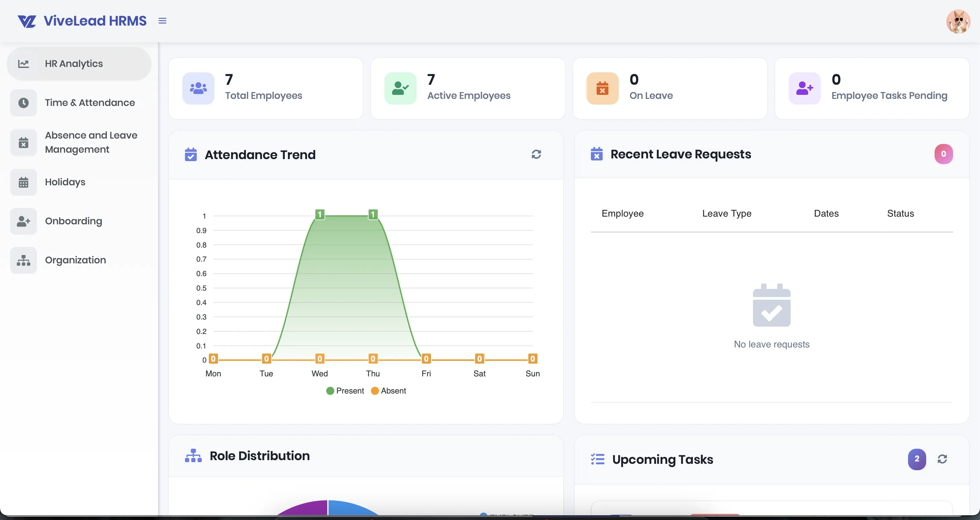Toggle the hamburger sidebar menu
Screen dimensions: 980x520
(x=162, y=21)
